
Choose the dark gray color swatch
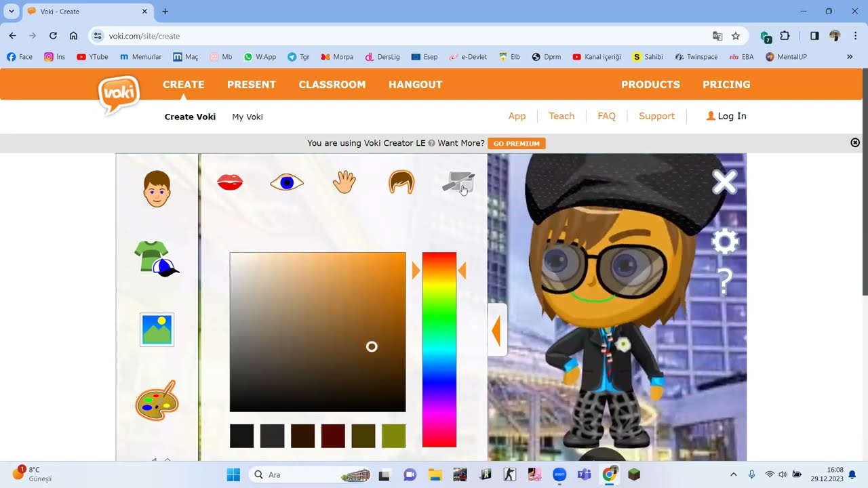pos(272,436)
